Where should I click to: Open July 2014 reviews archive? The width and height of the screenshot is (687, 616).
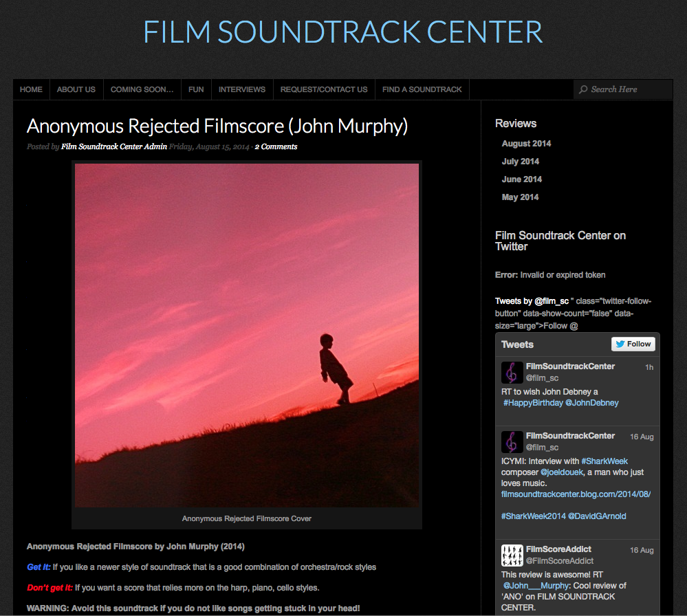[521, 162]
